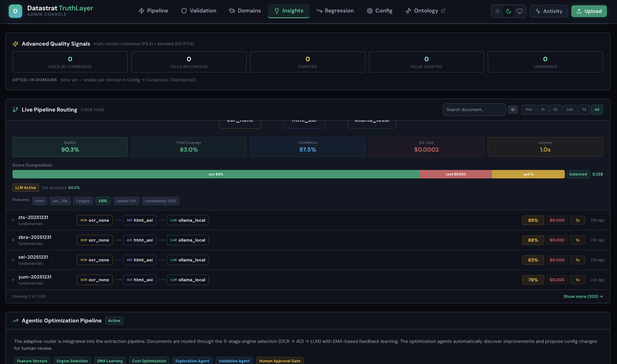The image size is (617, 364).
Task: Click the sec_10k feature tag
Action: pyautogui.click(x=60, y=201)
